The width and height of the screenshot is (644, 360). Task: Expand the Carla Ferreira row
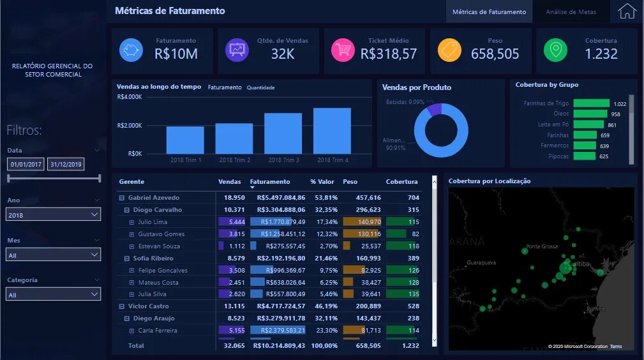[132, 331]
